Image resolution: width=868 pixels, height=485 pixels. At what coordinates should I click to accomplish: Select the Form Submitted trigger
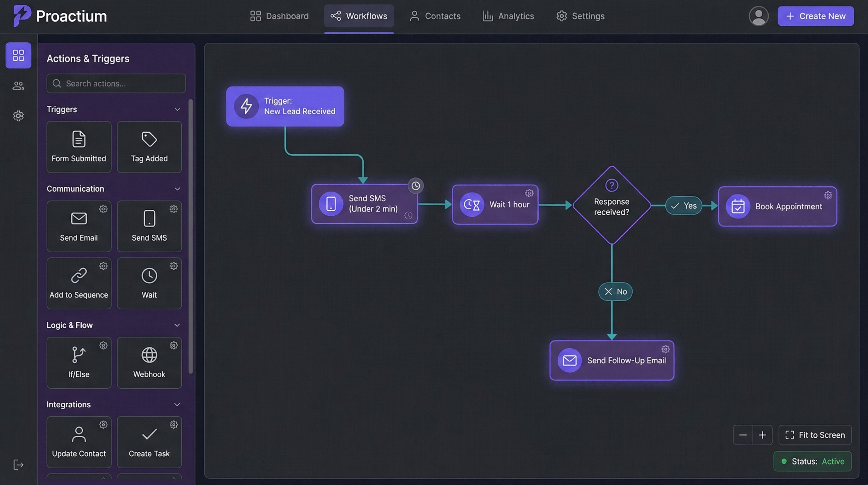pos(79,147)
